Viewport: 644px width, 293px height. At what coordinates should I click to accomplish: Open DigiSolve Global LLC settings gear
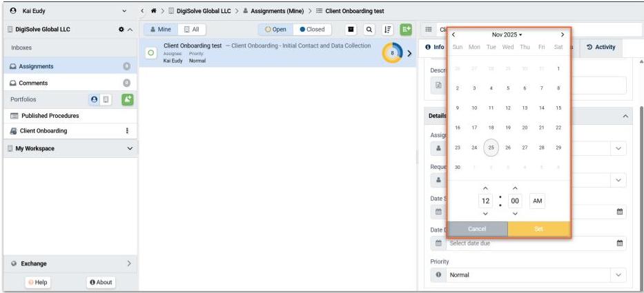(121, 30)
